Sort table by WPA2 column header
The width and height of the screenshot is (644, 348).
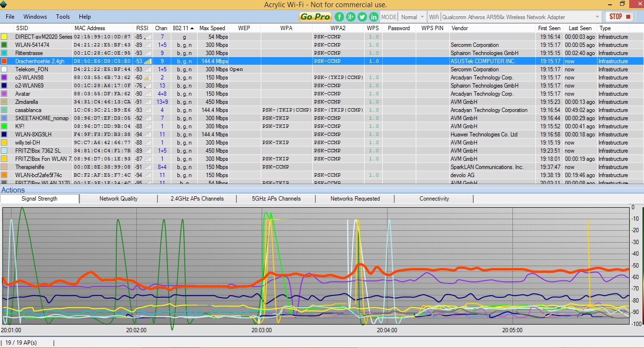[338, 28]
